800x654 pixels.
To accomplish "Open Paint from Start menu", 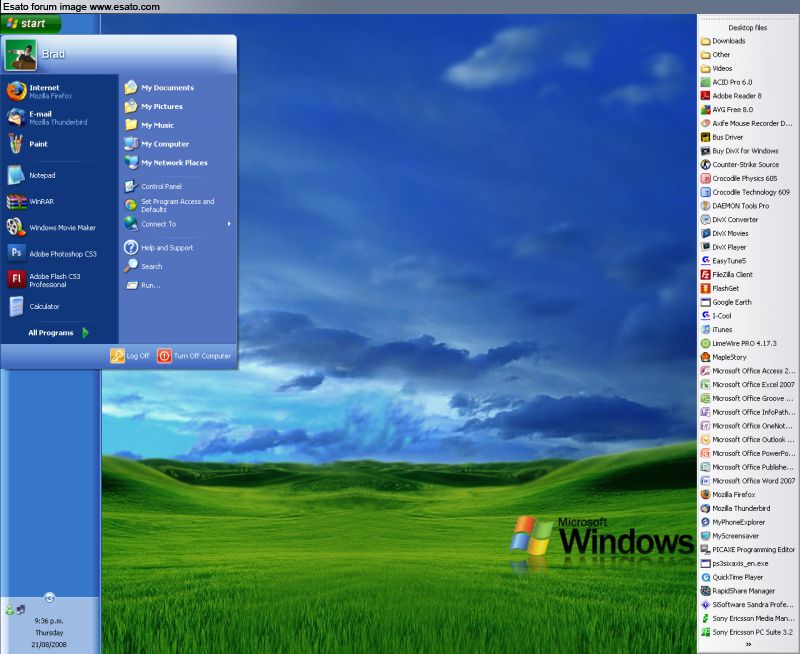I will point(38,144).
